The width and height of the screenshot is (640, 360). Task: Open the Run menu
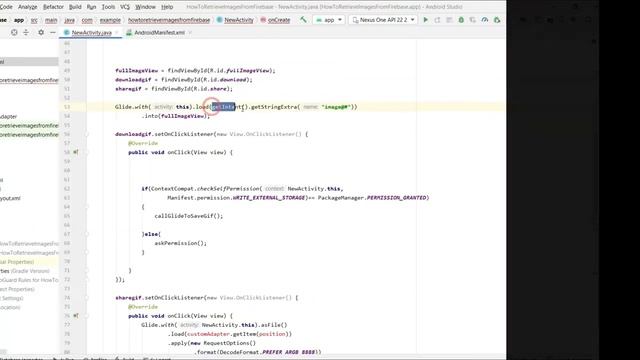tap(91, 7)
